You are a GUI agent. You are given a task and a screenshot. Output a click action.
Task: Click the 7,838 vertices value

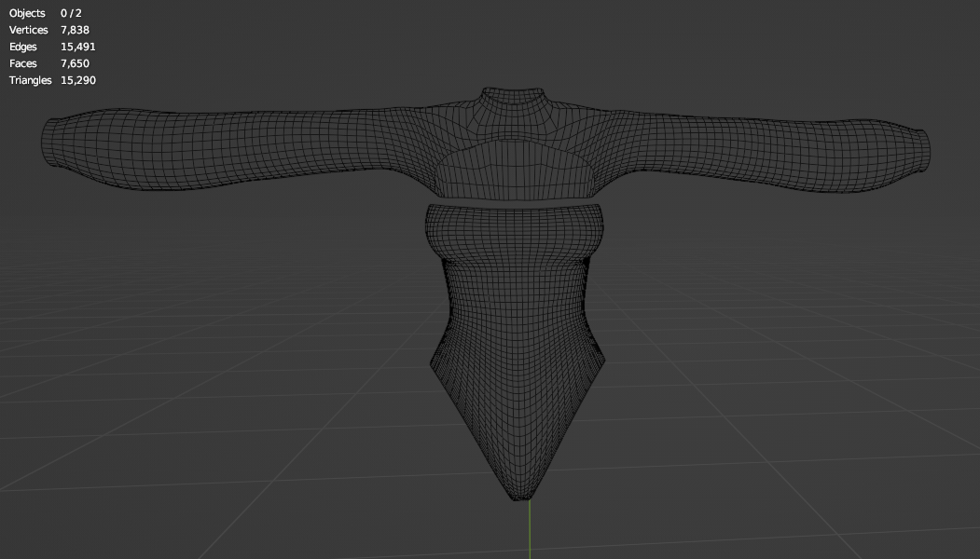point(75,30)
